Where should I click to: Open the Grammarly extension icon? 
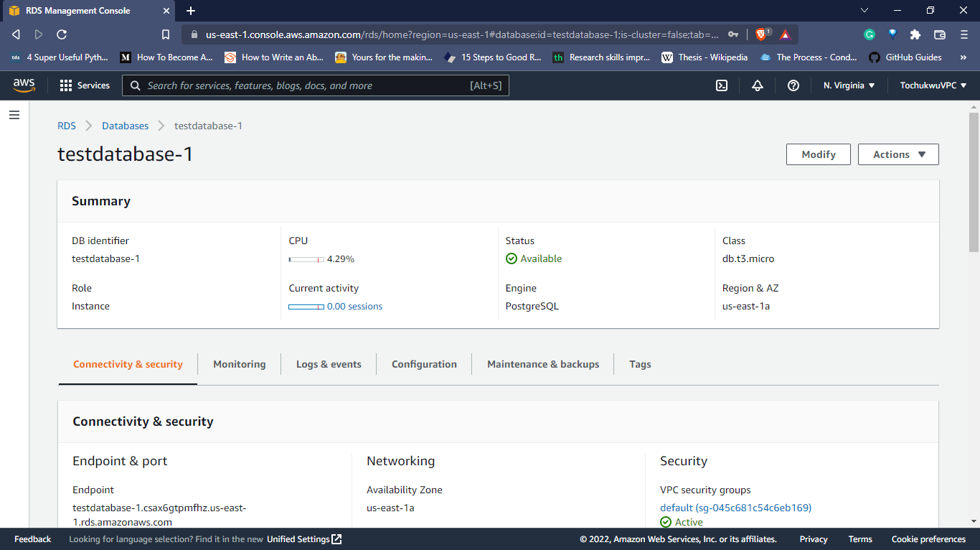pyautogui.click(x=870, y=34)
